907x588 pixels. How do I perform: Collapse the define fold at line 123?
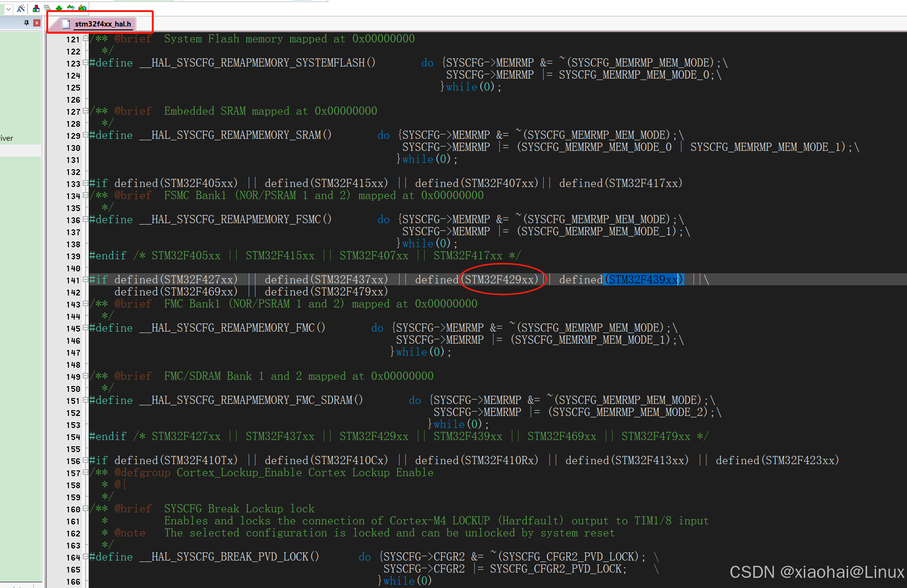point(85,62)
